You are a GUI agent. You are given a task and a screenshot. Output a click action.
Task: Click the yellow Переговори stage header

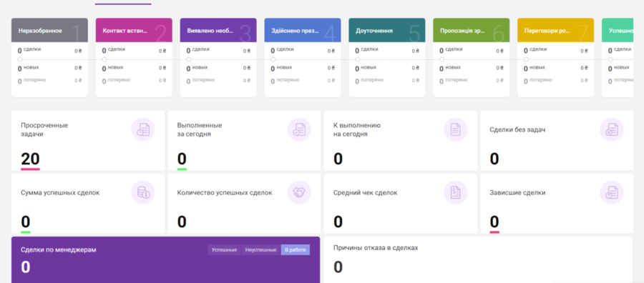pyautogui.click(x=556, y=30)
